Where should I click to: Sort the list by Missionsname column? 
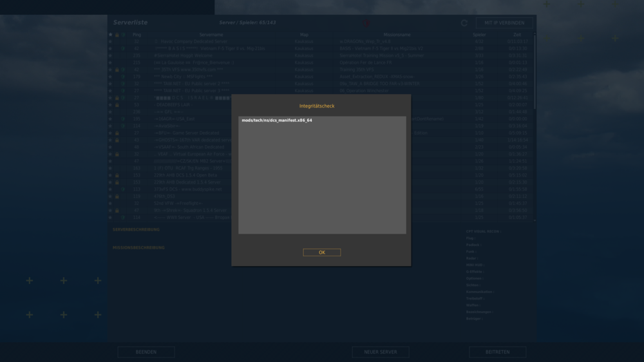click(397, 35)
